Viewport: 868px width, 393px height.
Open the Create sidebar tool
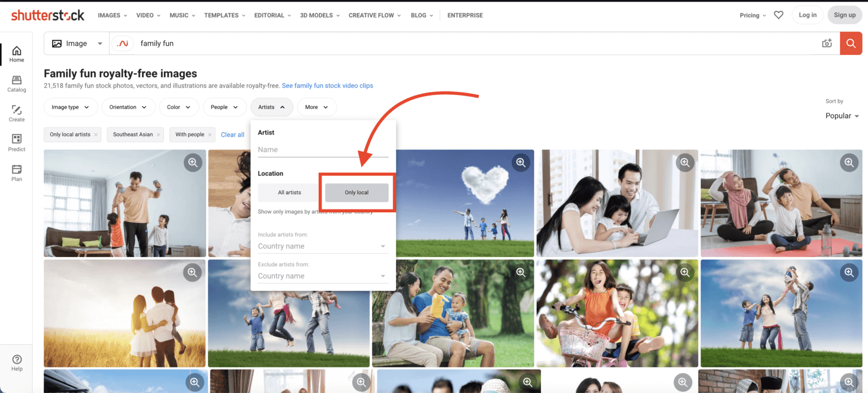[x=16, y=113]
